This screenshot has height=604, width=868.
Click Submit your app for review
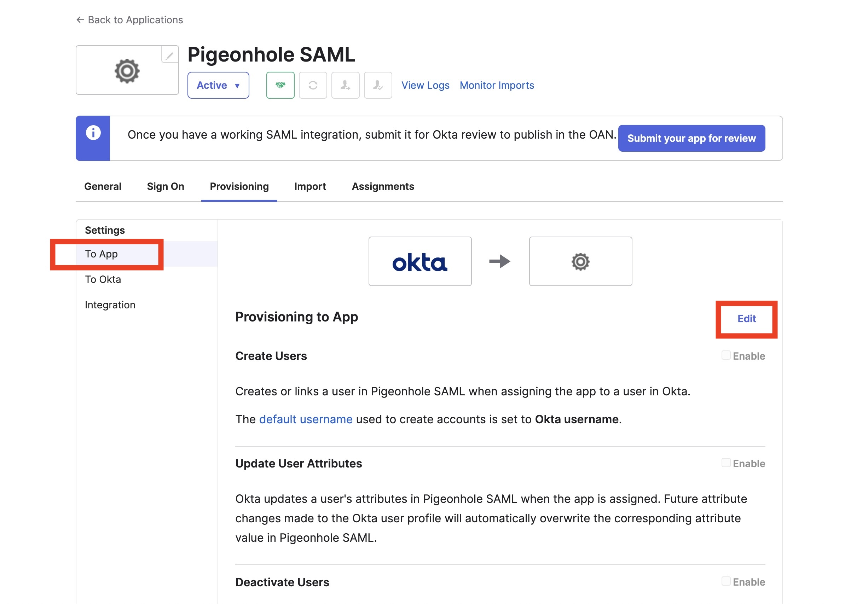pos(691,138)
